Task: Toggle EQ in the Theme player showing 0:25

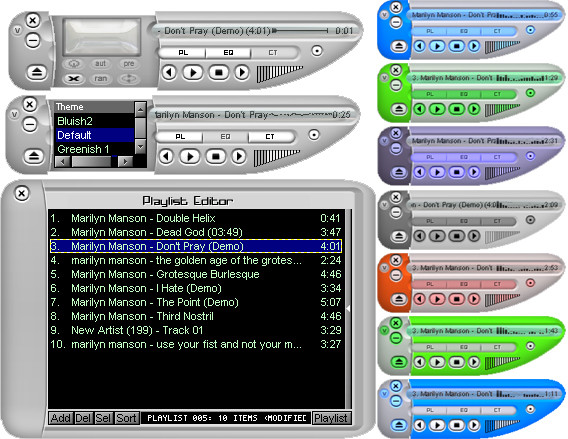Action: (225, 137)
